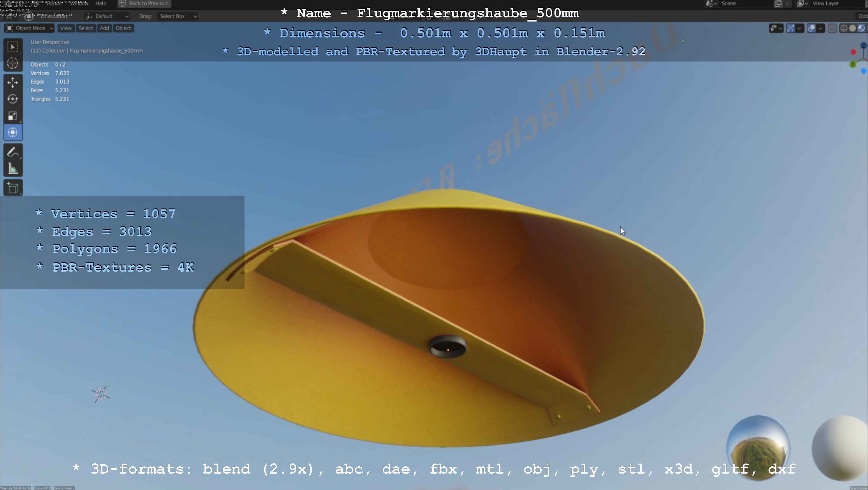This screenshot has height=490, width=868.
Task: Open the viewport Select menu
Action: (86, 28)
